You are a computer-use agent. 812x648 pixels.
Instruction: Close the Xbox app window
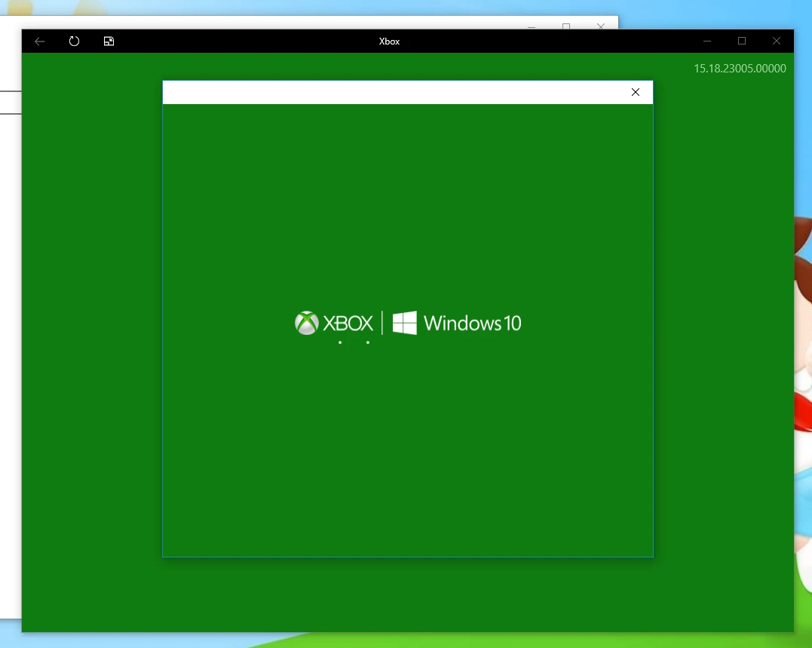[777, 41]
